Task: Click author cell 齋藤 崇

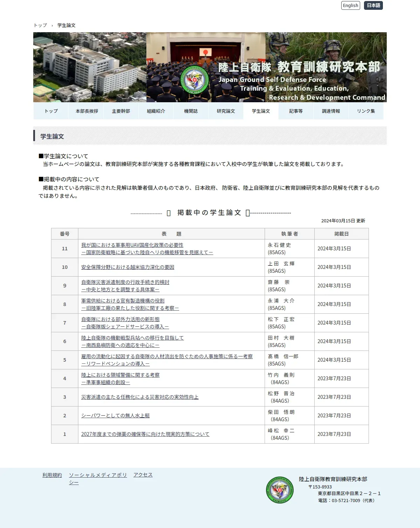Action: 289,286
